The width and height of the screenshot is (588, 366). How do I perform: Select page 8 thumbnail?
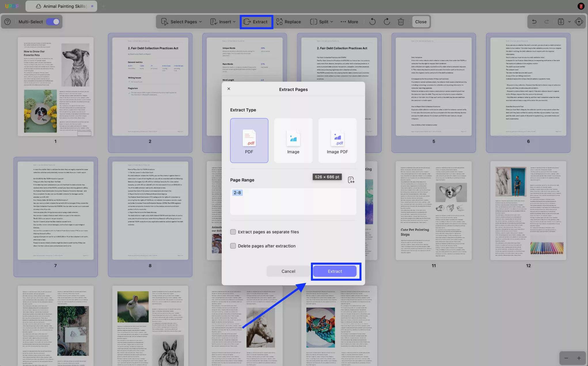click(150, 211)
